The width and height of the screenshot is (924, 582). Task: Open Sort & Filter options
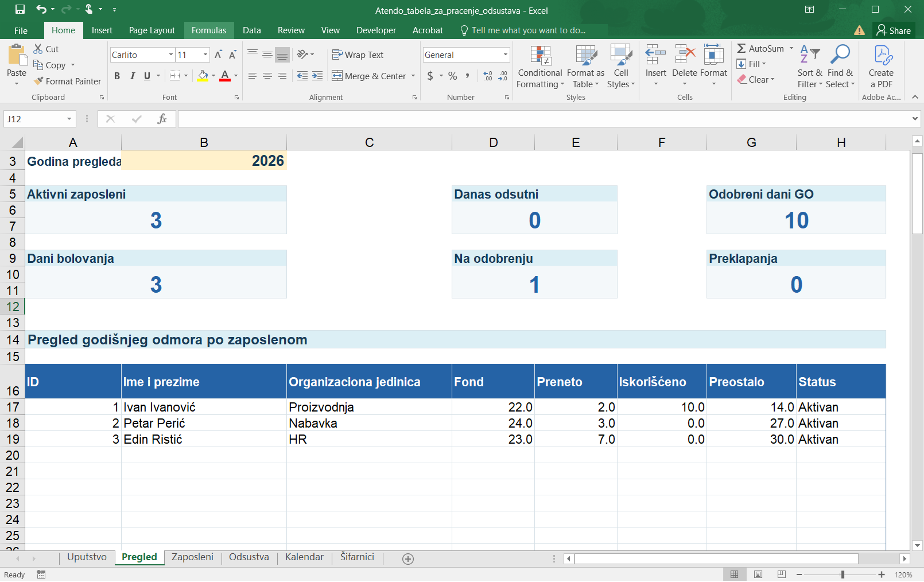point(810,67)
